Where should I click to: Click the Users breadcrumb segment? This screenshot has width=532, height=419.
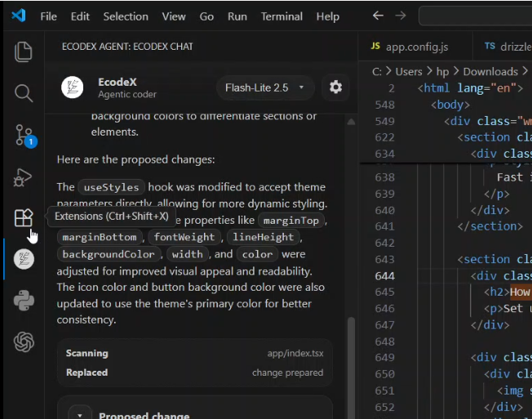click(409, 72)
